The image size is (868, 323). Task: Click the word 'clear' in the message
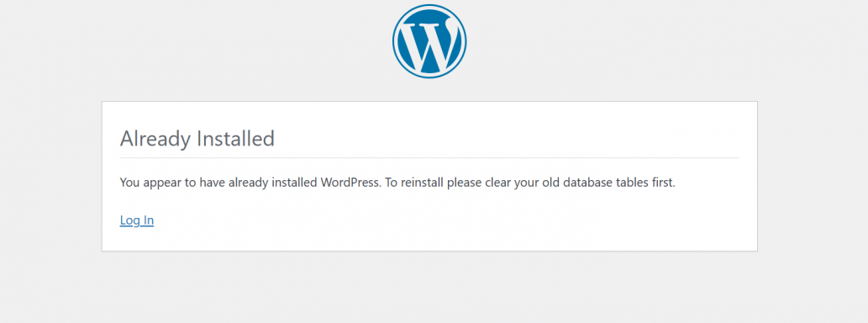[x=497, y=183]
